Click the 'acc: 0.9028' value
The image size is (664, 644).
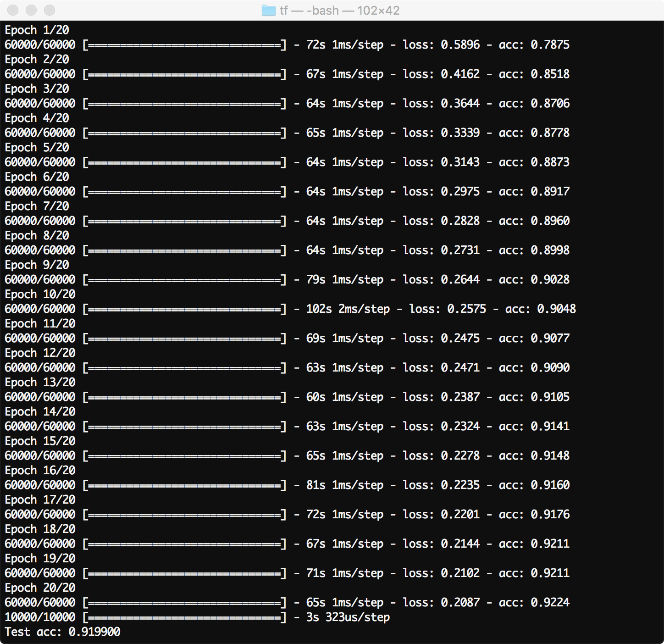click(x=534, y=280)
